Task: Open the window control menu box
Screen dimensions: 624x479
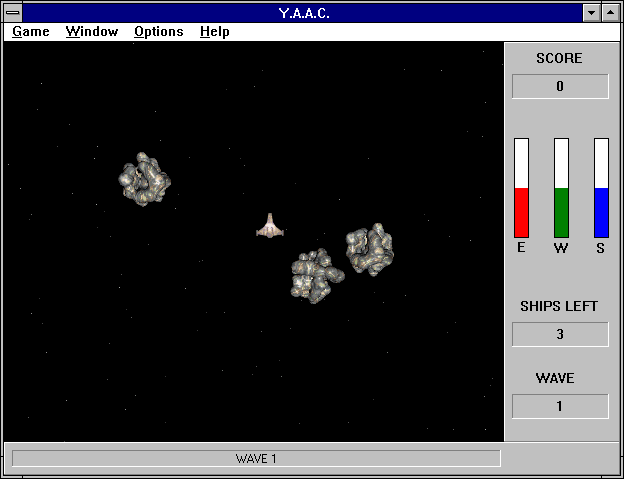Action: point(13,13)
